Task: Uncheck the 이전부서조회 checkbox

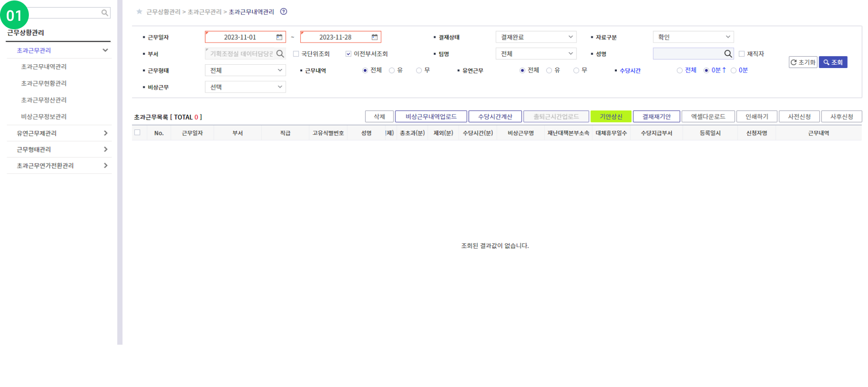Action: pos(349,54)
